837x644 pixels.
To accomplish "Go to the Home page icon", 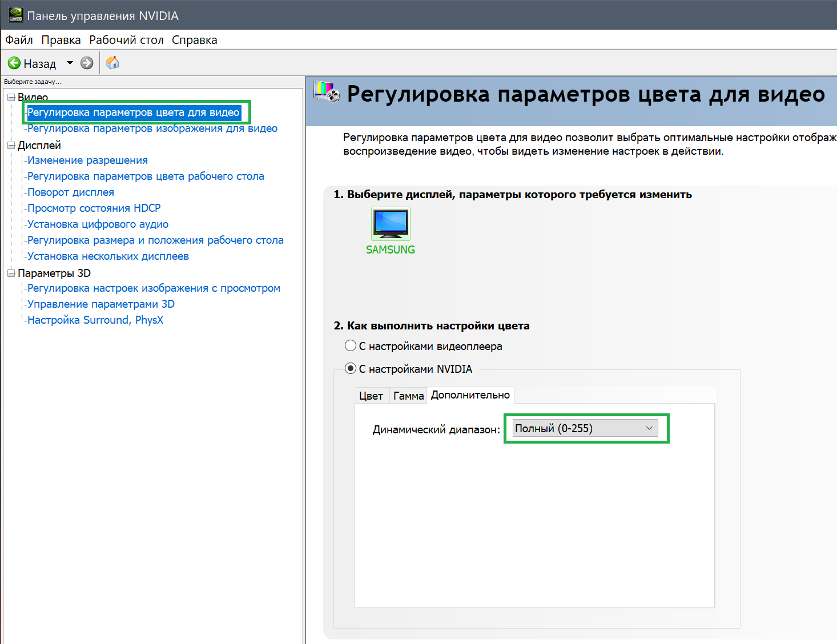I will click(113, 63).
